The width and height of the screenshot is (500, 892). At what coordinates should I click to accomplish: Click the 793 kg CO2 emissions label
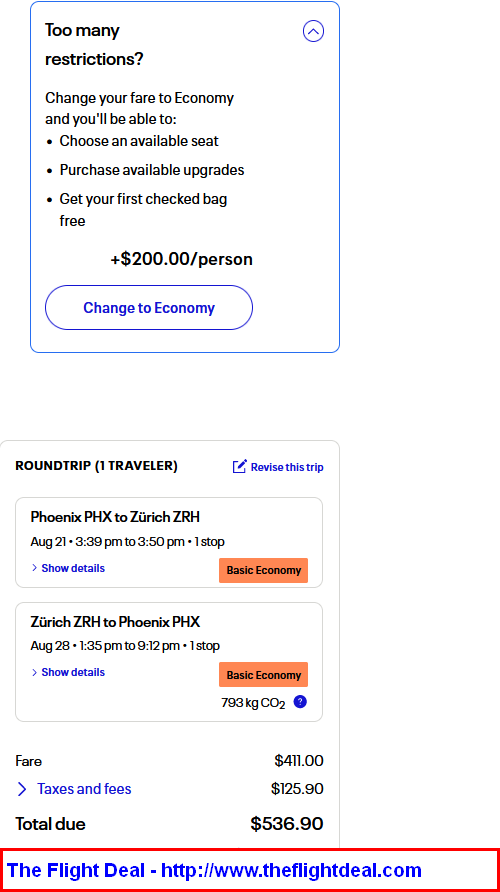pyautogui.click(x=253, y=703)
